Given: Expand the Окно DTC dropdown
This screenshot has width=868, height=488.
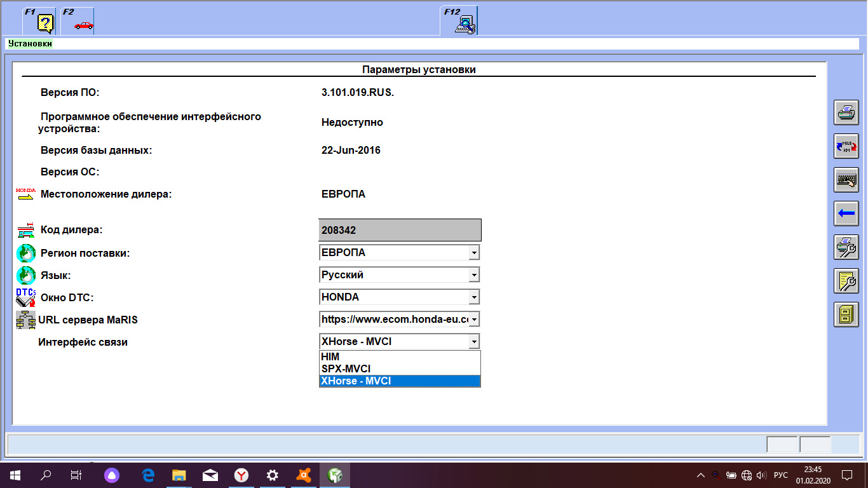Looking at the screenshot, I should tap(473, 297).
